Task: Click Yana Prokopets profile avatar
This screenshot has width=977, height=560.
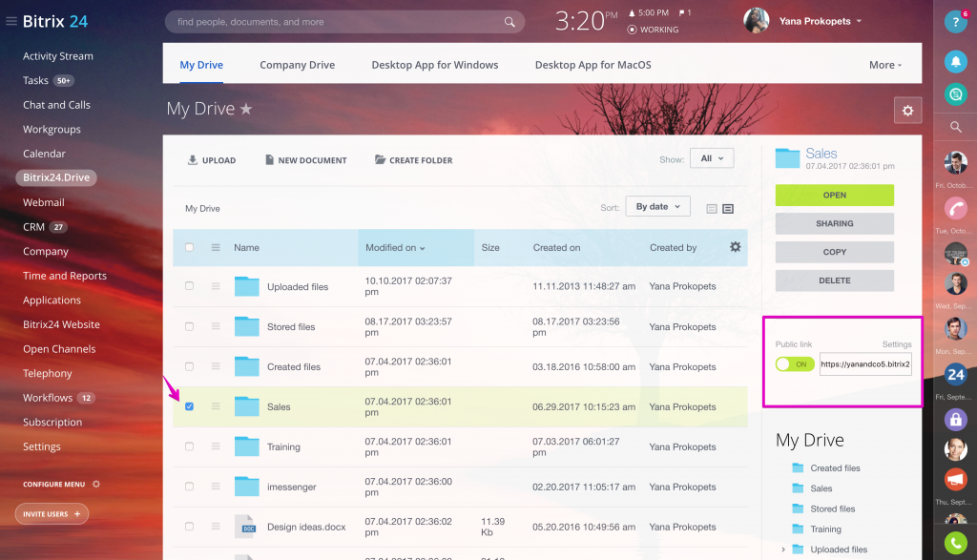Action: click(x=756, y=21)
